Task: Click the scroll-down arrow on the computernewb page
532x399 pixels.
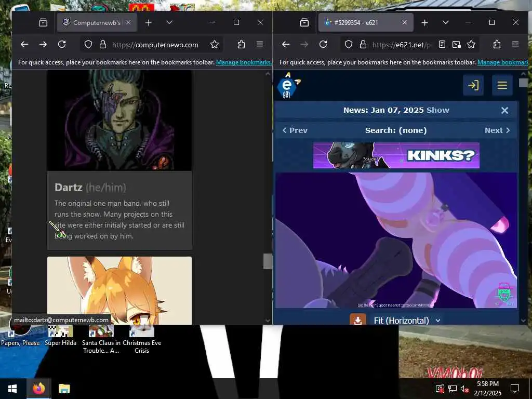Action: tap(268, 320)
